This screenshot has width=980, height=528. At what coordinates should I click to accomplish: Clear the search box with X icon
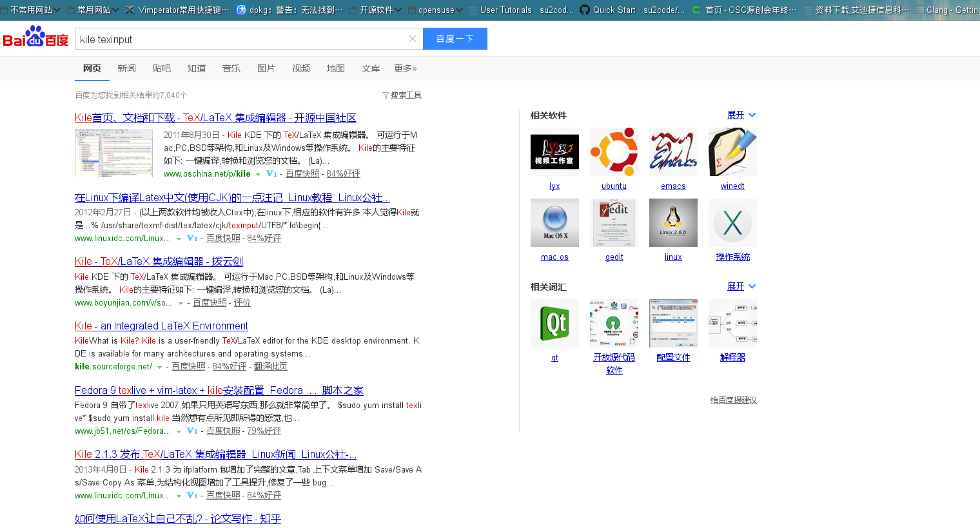413,39
